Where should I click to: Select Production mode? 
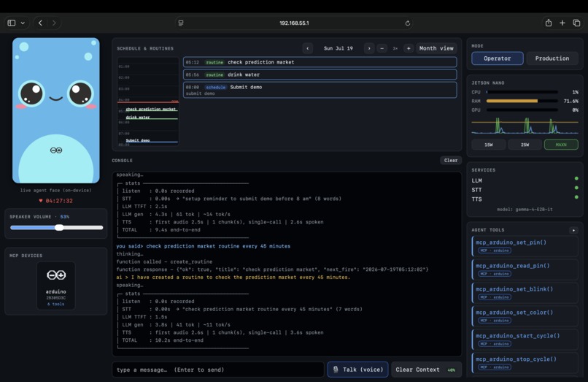pyautogui.click(x=552, y=58)
